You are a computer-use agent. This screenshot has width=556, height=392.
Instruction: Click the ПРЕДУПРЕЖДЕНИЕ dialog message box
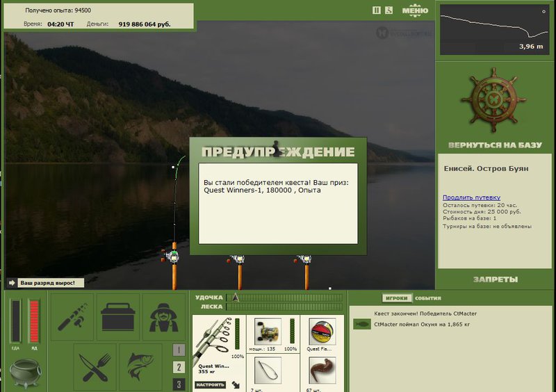pos(278,204)
